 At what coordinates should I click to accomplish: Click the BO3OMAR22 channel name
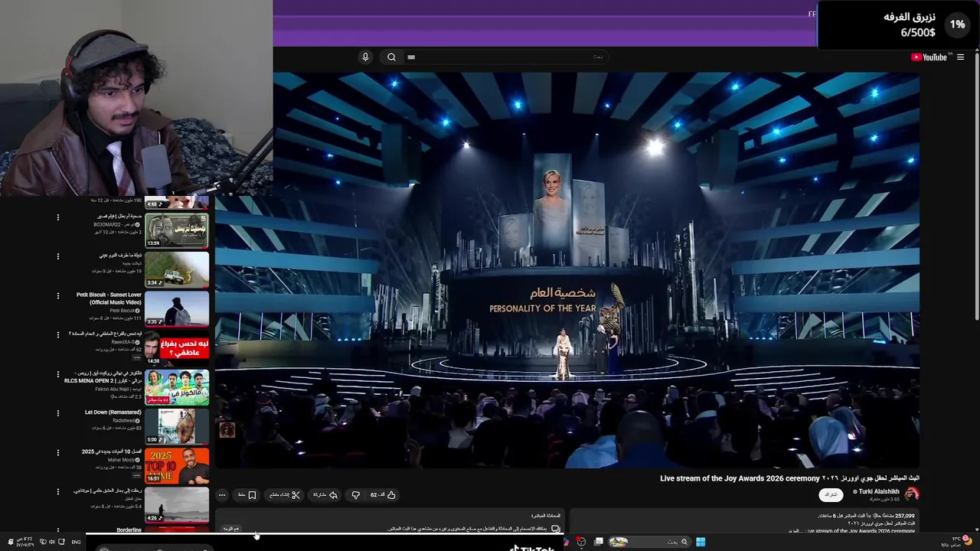tap(114, 224)
